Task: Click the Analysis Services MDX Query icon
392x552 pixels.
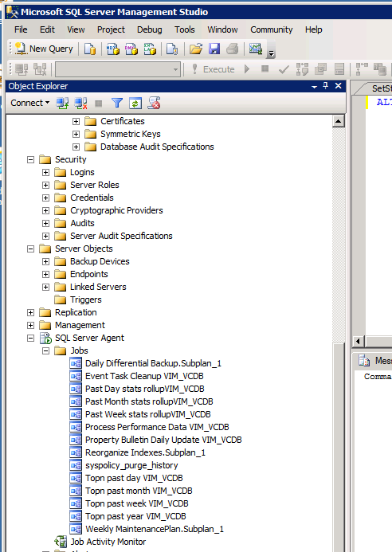Action: 113,49
